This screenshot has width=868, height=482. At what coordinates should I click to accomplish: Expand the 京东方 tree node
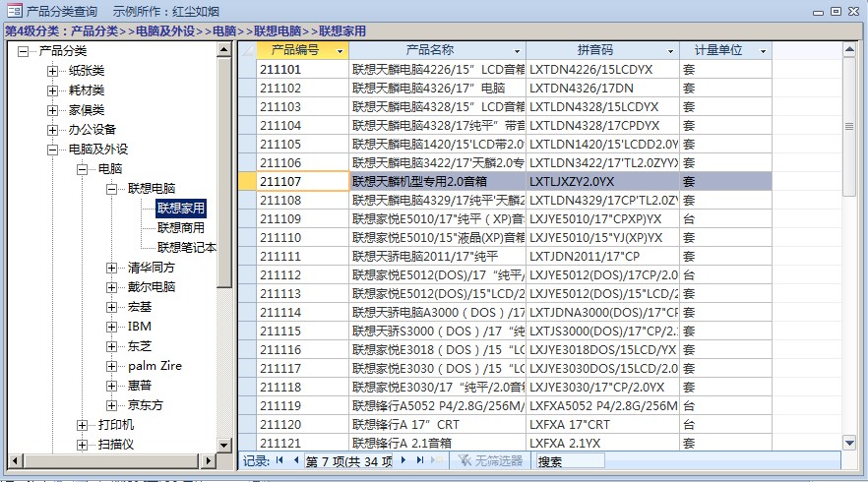click(112, 405)
